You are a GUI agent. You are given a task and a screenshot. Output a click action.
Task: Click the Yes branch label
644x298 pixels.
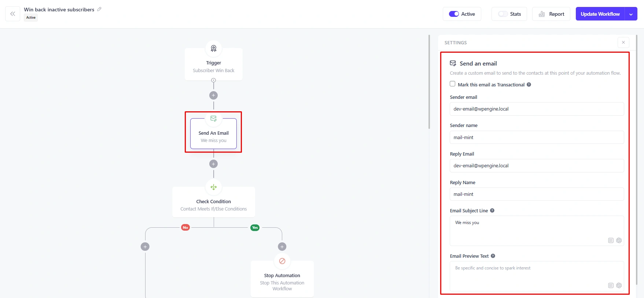pyautogui.click(x=255, y=228)
